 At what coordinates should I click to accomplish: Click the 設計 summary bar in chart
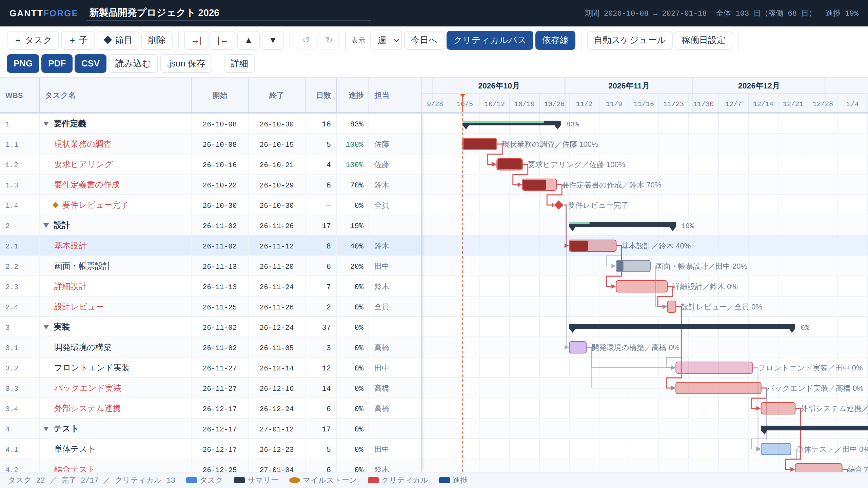(x=623, y=226)
